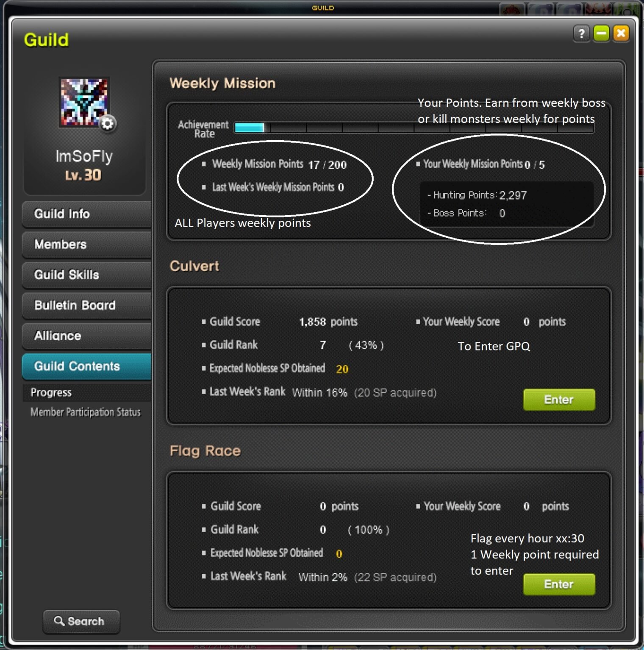
Task: Open the help question mark button
Action: (x=582, y=33)
